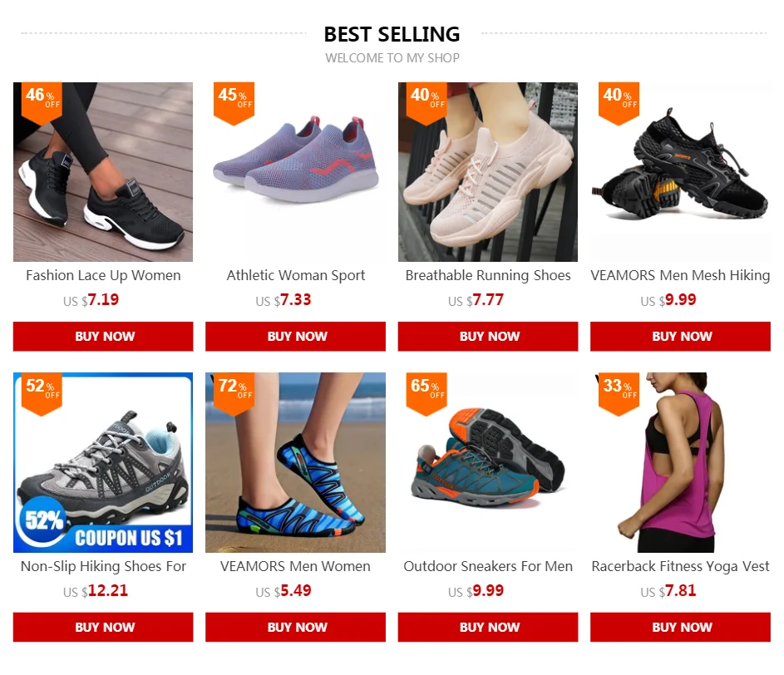The image size is (784, 675).
Task: Open the black VEAMORS mesh hiking shoe image
Action: tap(681, 172)
